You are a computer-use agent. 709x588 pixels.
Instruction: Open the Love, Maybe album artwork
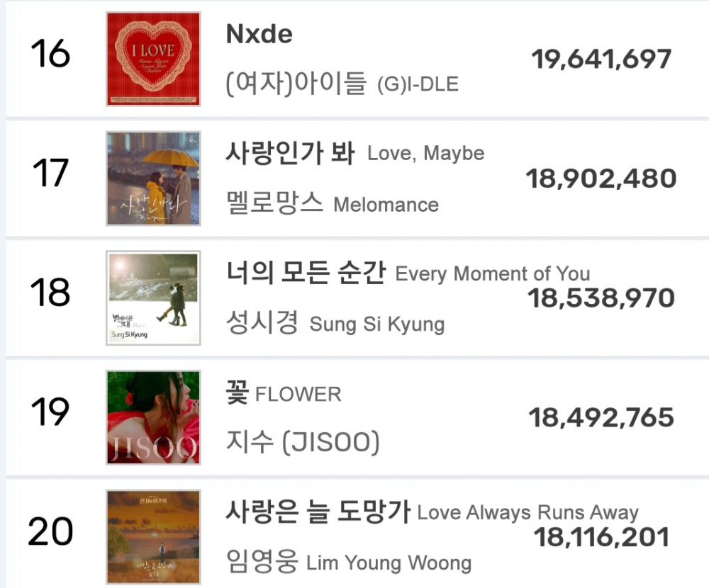point(153,179)
